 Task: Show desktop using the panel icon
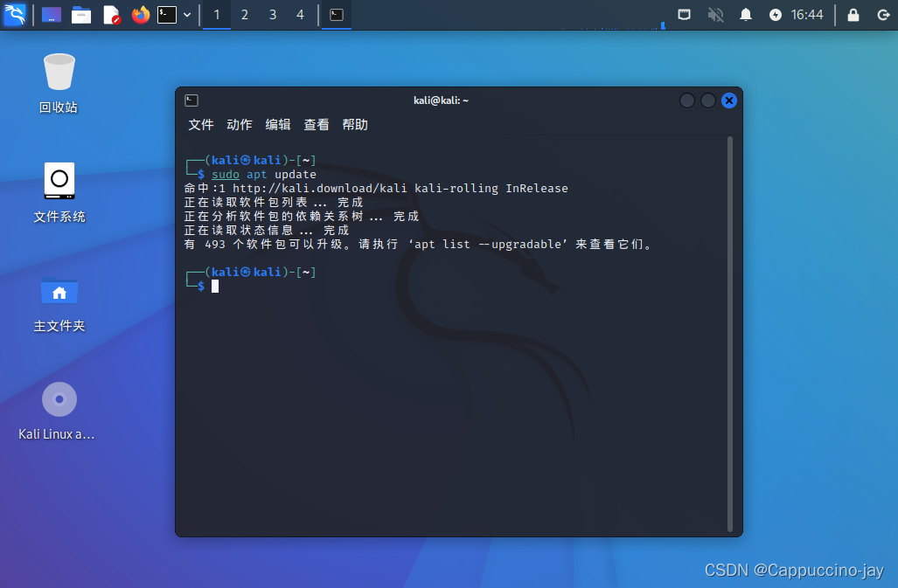[x=51, y=14]
